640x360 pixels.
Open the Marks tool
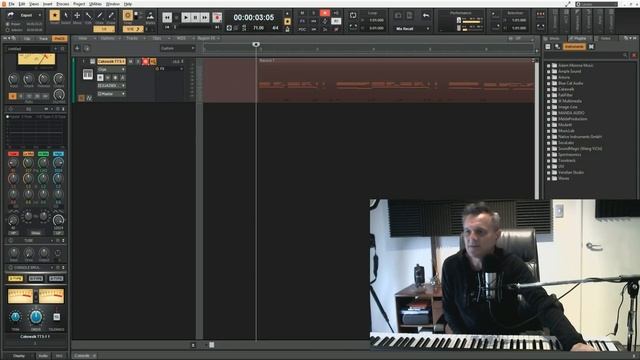150,16
